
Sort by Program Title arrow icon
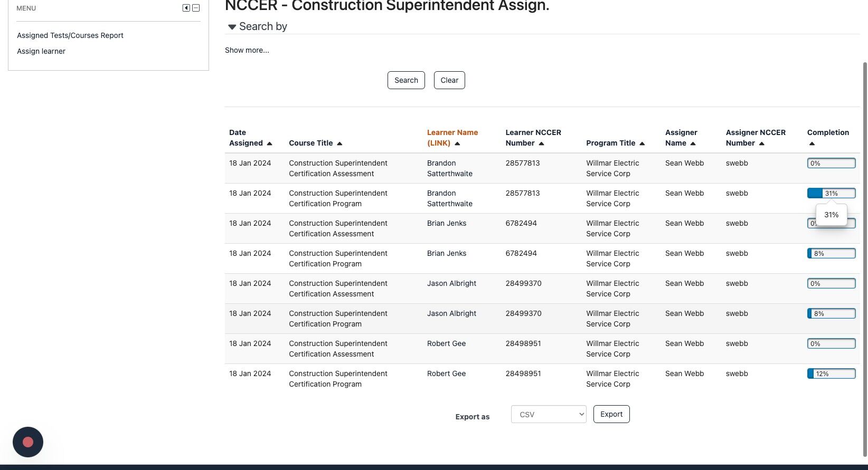click(x=642, y=143)
